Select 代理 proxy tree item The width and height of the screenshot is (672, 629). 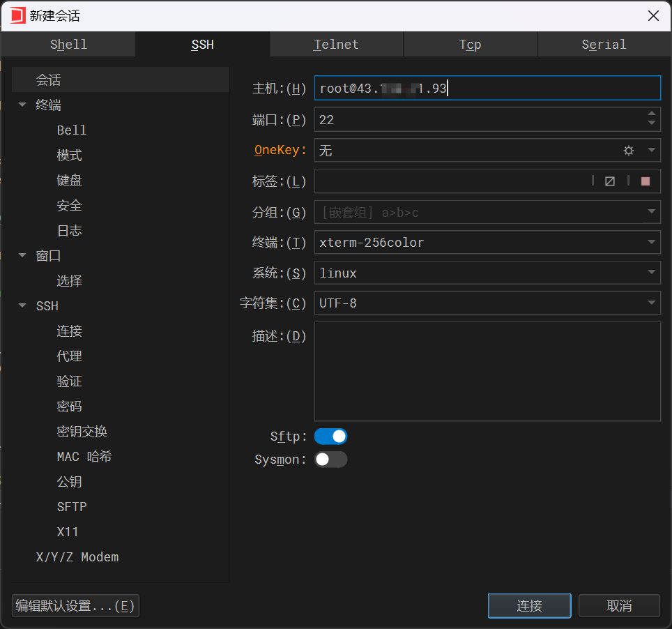pyautogui.click(x=69, y=356)
